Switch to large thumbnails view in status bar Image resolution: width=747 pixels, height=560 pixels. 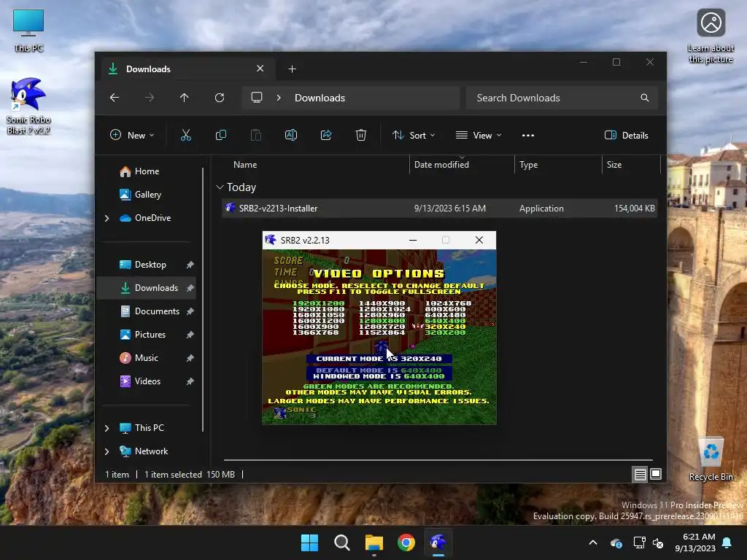pos(656,474)
